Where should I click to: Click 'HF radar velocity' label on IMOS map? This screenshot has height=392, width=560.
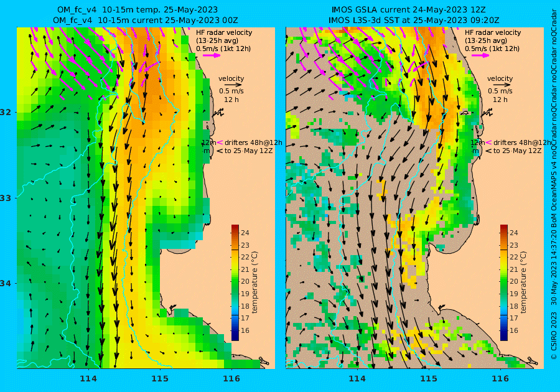coord(493,32)
